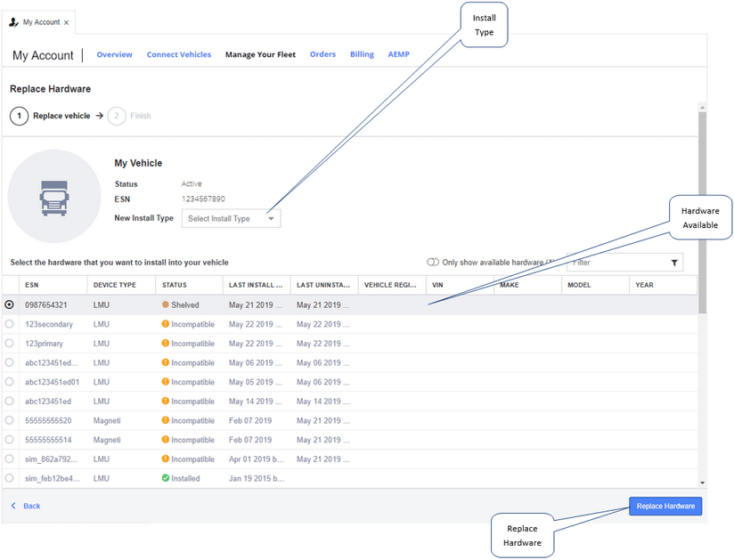The width and height of the screenshot is (734, 560).
Task: Toggle Only show available hardware switch
Action: (433, 263)
